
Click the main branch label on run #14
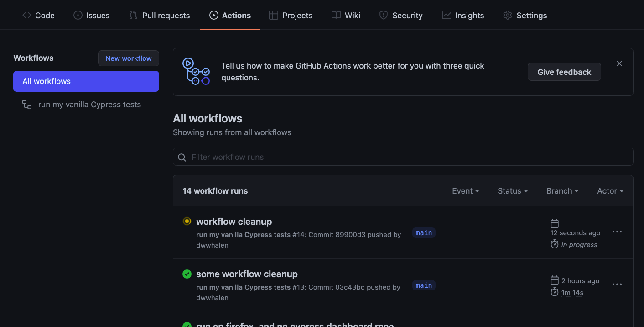pos(424,233)
